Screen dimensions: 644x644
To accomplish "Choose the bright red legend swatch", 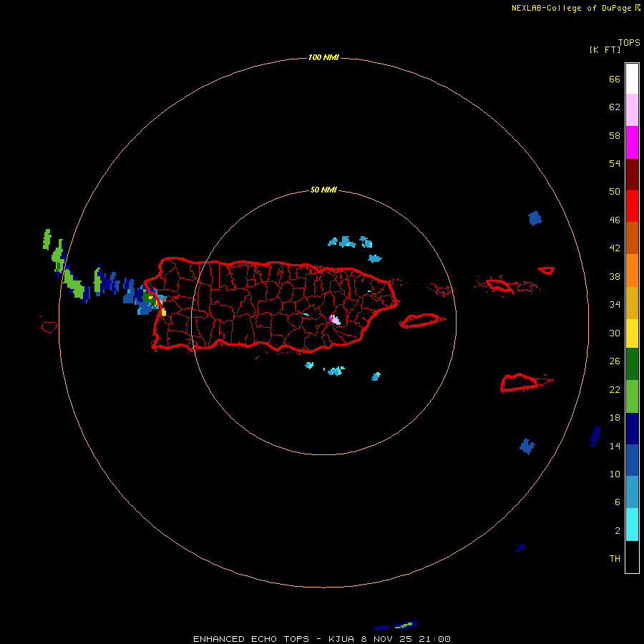I will click(x=632, y=206).
